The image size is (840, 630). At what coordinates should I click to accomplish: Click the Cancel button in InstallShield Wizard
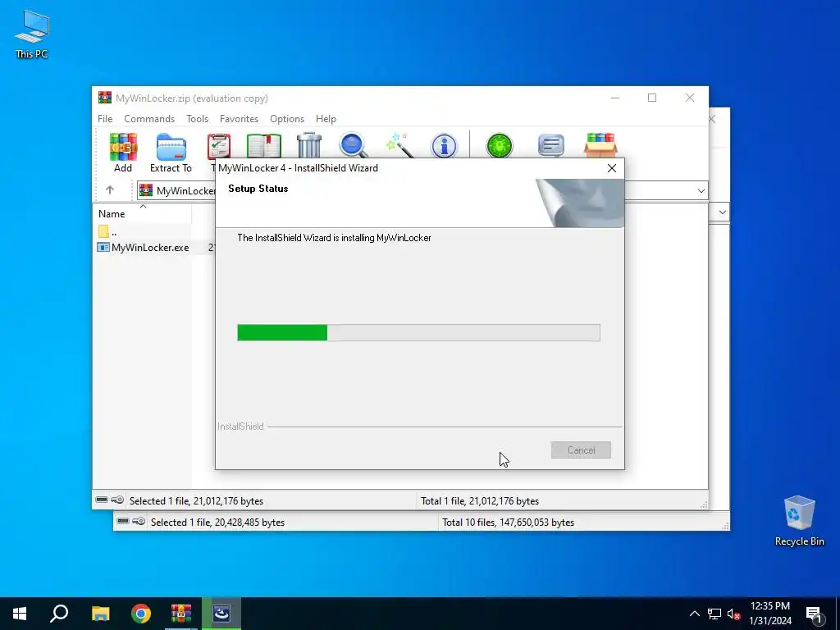coord(581,450)
